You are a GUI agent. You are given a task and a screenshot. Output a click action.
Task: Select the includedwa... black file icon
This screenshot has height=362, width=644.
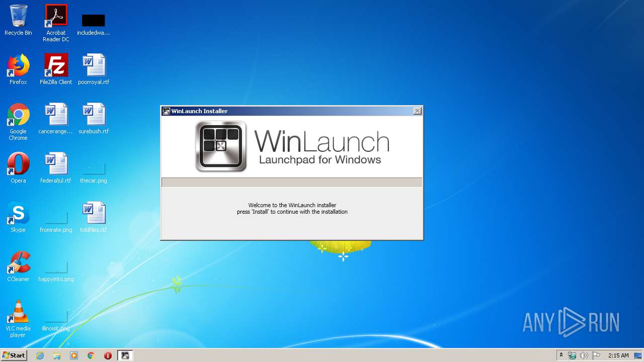tap(93, 24)
